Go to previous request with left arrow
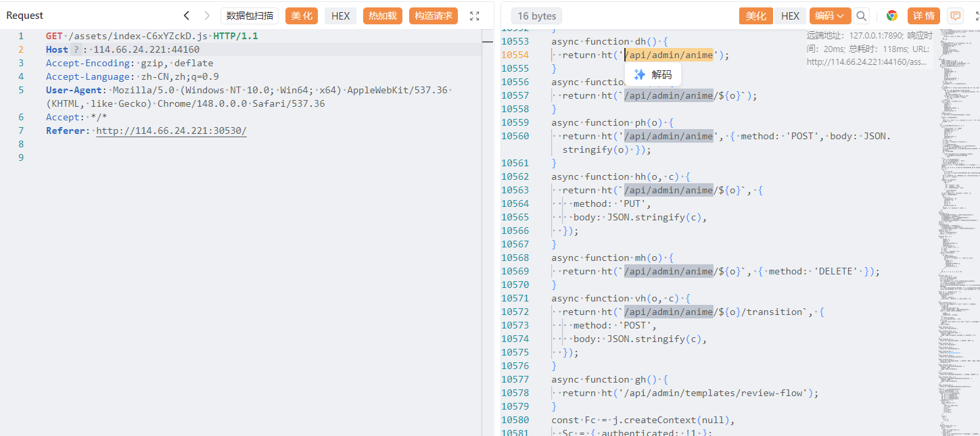 click(187, 16)
